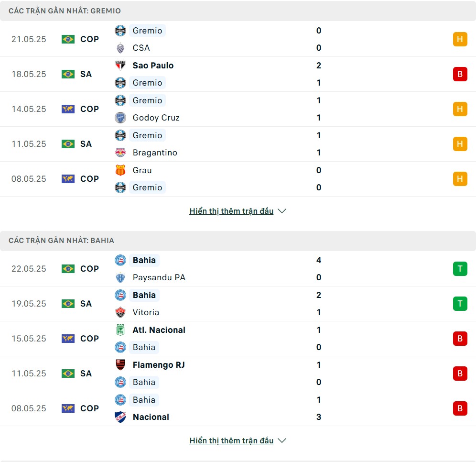Click Brazil flag on 21.05.25 match
The image size is (476, 462).
68,39
